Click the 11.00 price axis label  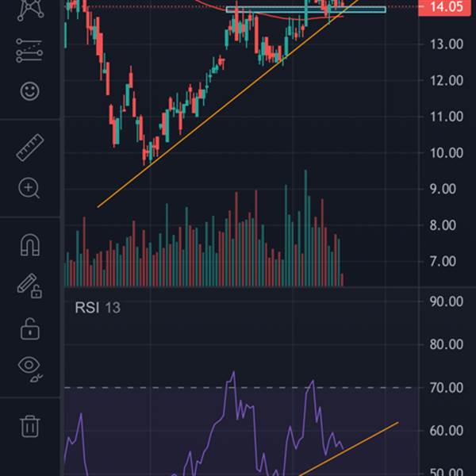(x=446, y=117)
